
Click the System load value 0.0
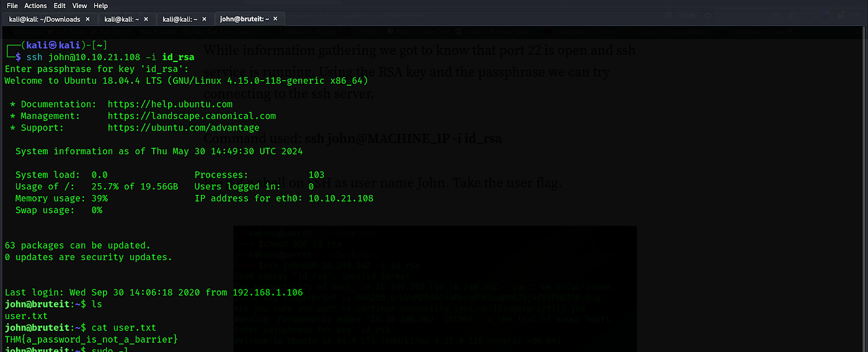pyautogui.click(x=99, y=175)
